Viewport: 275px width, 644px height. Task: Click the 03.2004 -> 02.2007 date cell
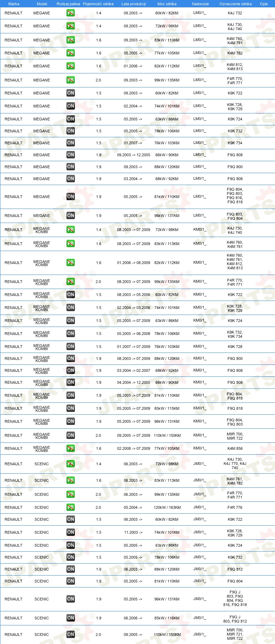click(134, 370)
